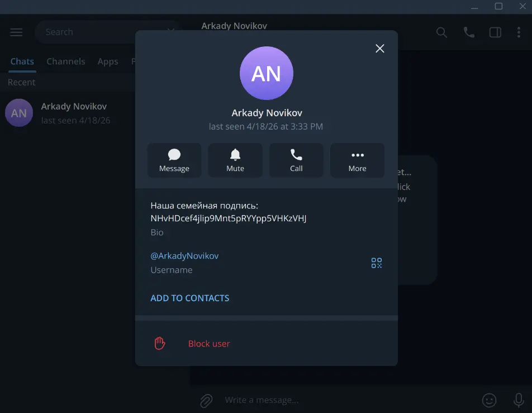
Task: Switch to the Channels tab
Action: pos(66,61)
